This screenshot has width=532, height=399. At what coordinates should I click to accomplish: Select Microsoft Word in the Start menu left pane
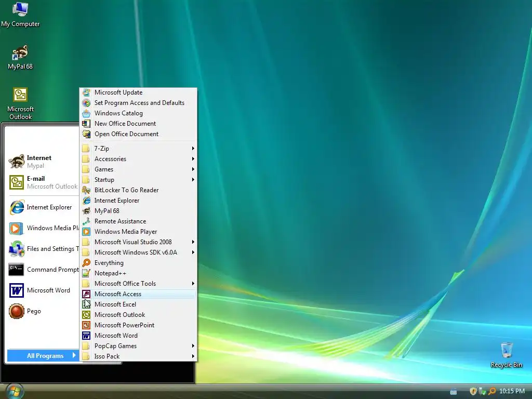click(43, 290)
